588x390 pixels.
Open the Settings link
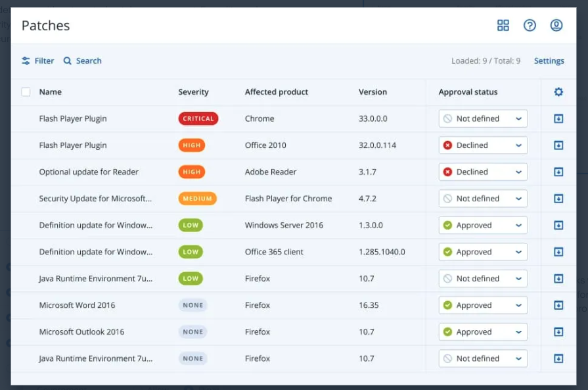click(x=549, y=61)
